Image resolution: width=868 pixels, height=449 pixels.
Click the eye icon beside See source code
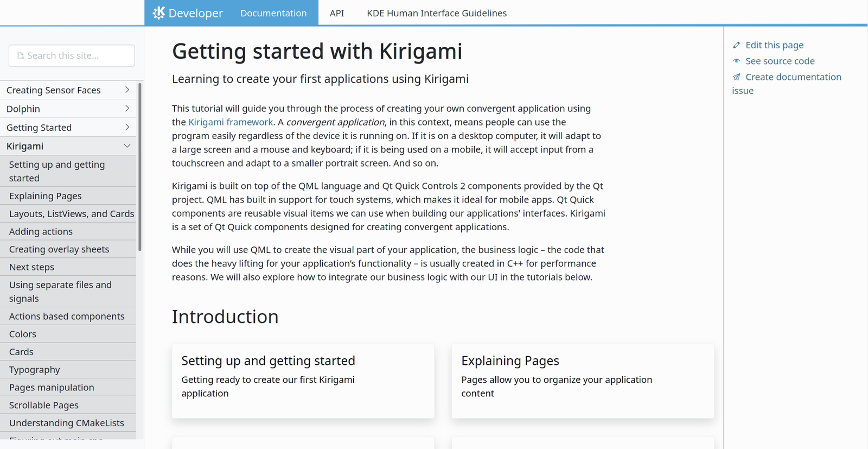point(736,61)
